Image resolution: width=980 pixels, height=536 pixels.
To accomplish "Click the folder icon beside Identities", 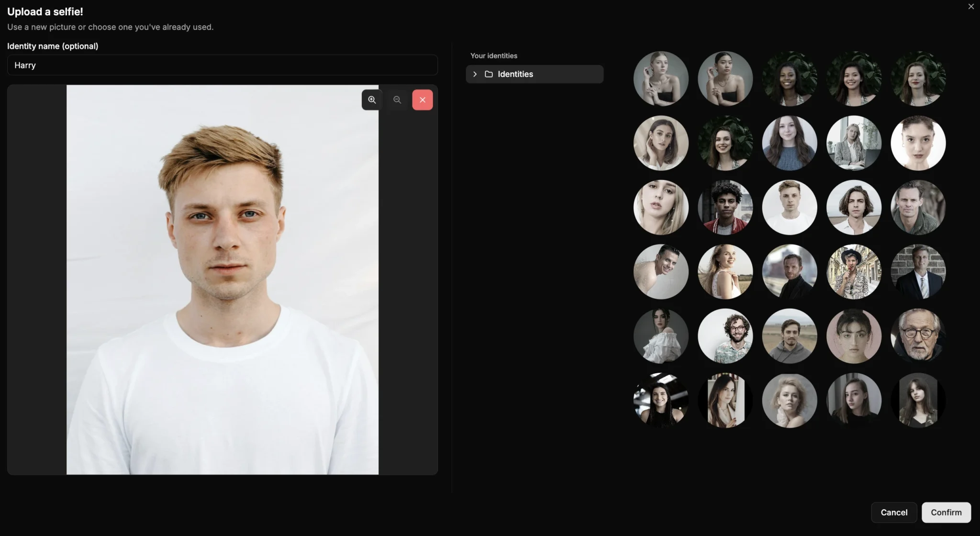I will [489, 74].
